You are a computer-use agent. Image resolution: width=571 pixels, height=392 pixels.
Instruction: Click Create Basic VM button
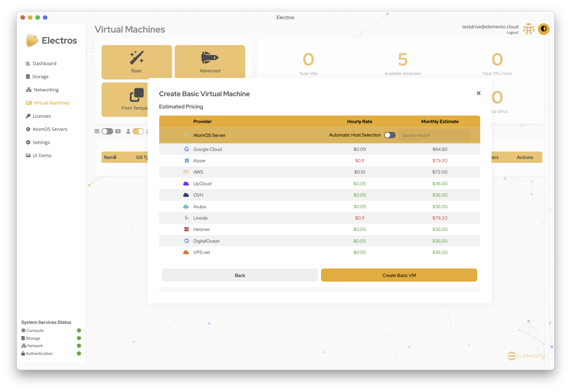399,275
